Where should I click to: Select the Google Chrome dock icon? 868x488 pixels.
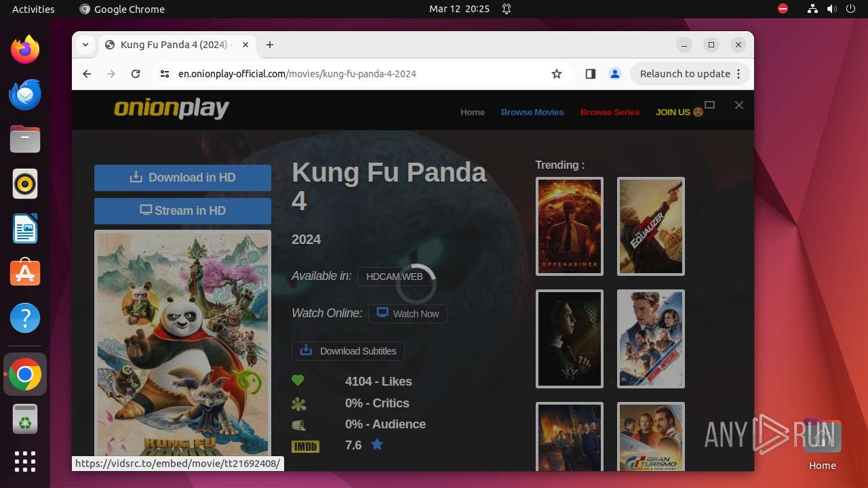25,374
